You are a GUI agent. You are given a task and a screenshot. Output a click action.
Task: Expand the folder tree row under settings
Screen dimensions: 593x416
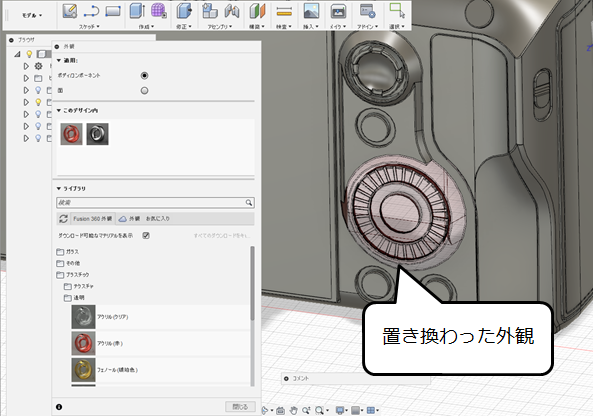point(26,78)
